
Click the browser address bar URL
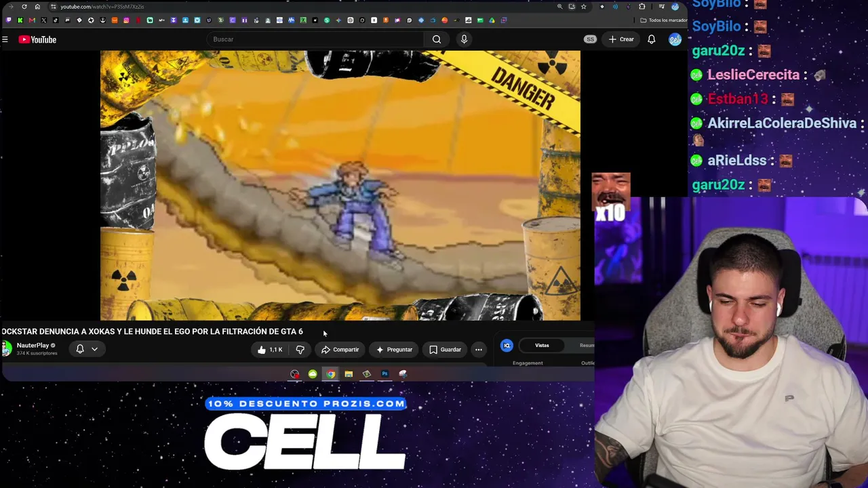point(102,7)
